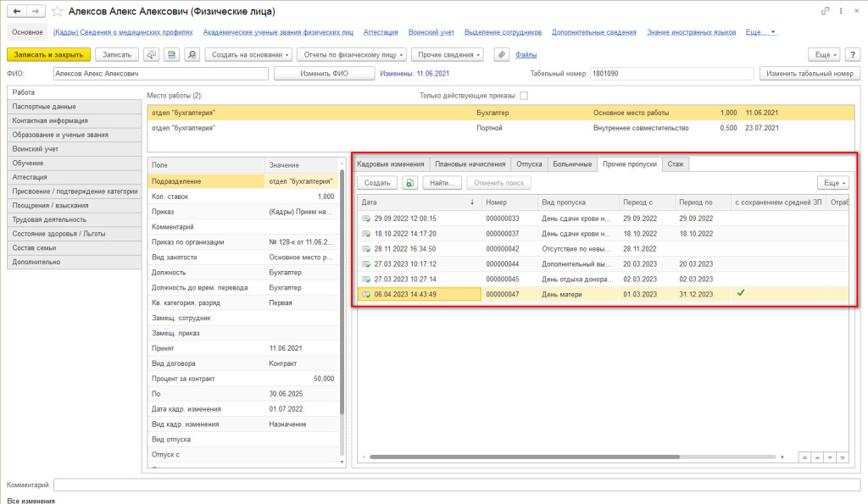Click the print preview magnifier icon
Image resolution: width=868 pixels, height=504 pixels.
192,54
